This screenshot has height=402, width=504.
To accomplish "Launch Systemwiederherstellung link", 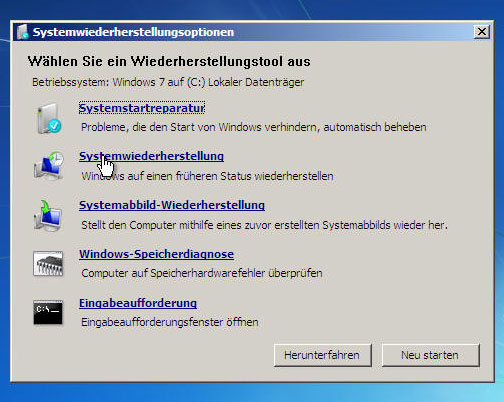I will click(151, 156).
